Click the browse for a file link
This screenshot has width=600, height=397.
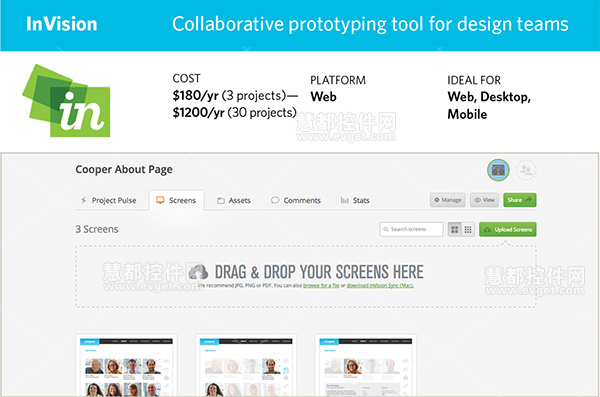321,285
